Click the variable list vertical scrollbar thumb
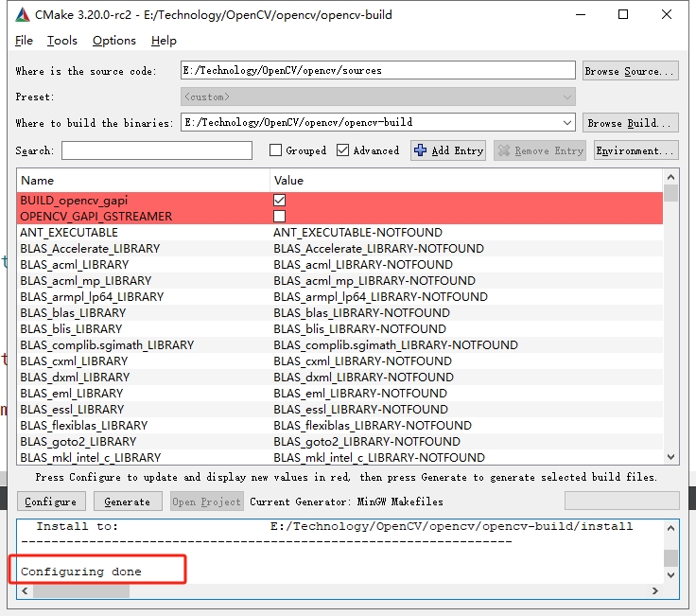The height and width of the screenshot is (616, 696). pyautogui.click(x=670, y=193)
